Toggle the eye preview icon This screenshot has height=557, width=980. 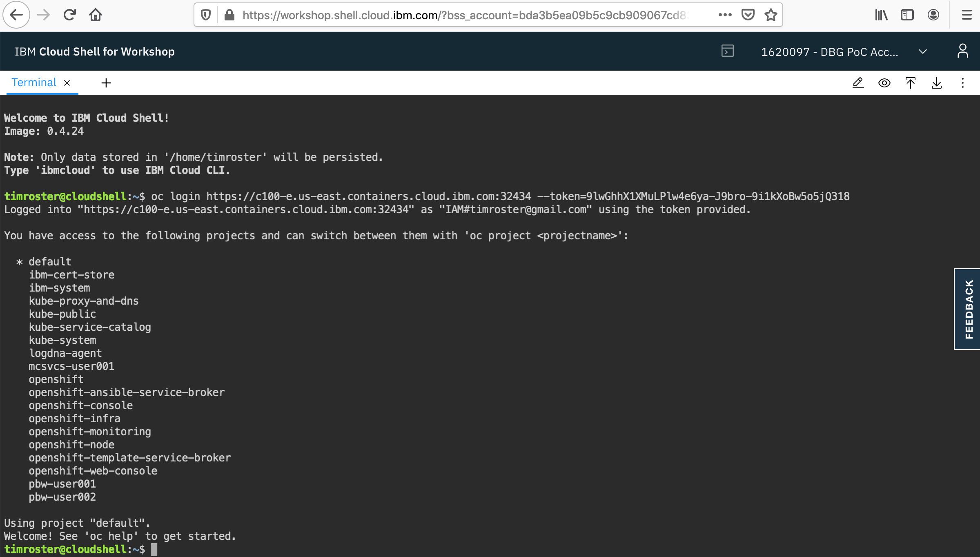point(884,83)
